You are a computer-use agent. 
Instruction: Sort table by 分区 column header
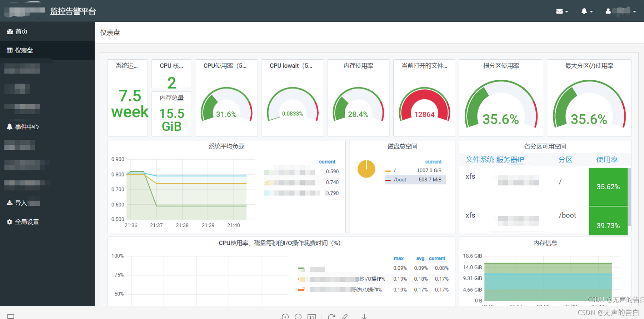[x=565, y=159]
